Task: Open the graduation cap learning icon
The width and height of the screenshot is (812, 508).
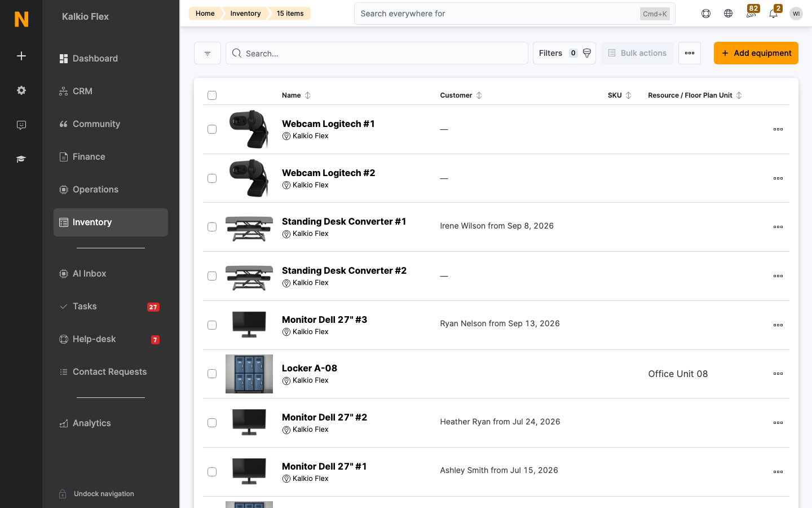Action: [x=21, y=159]
